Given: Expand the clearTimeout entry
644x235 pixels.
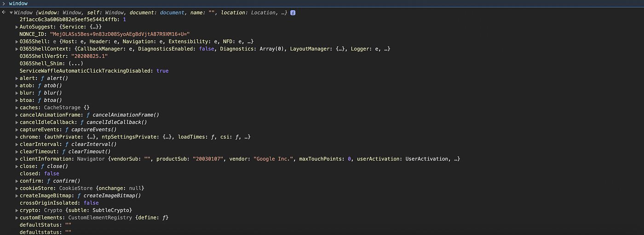Looking at the screenshot, I should [x=17, y=152].
